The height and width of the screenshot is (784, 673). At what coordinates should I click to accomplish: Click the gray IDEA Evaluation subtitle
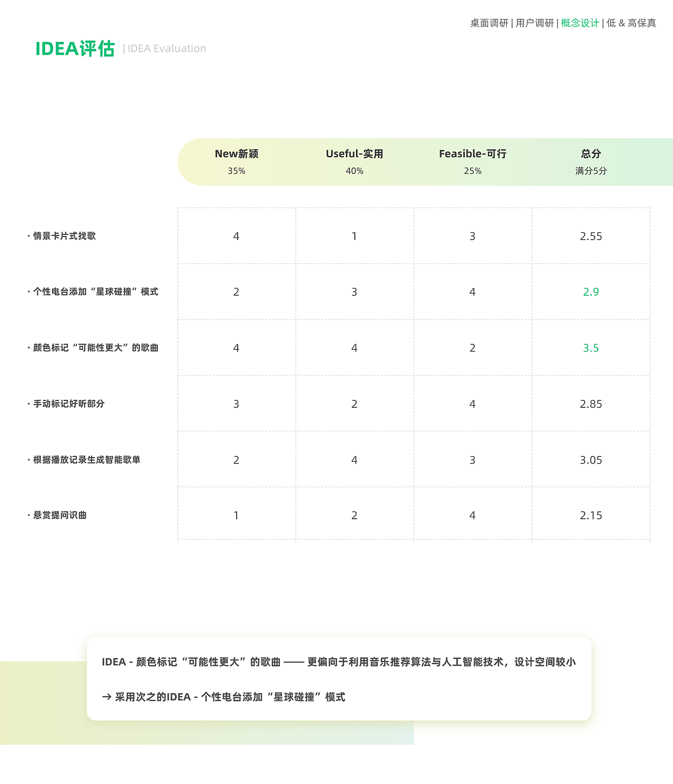(x=167, y=48)
